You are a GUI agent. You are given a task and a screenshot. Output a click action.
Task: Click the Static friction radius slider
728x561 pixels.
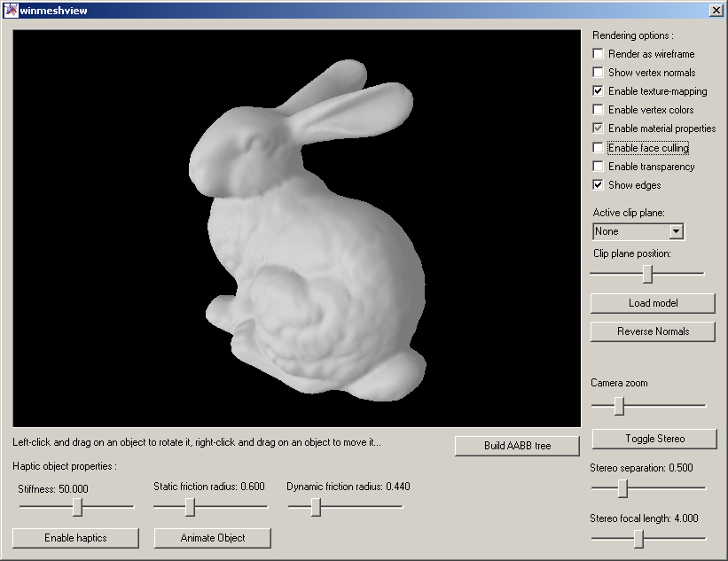(190, 507)
